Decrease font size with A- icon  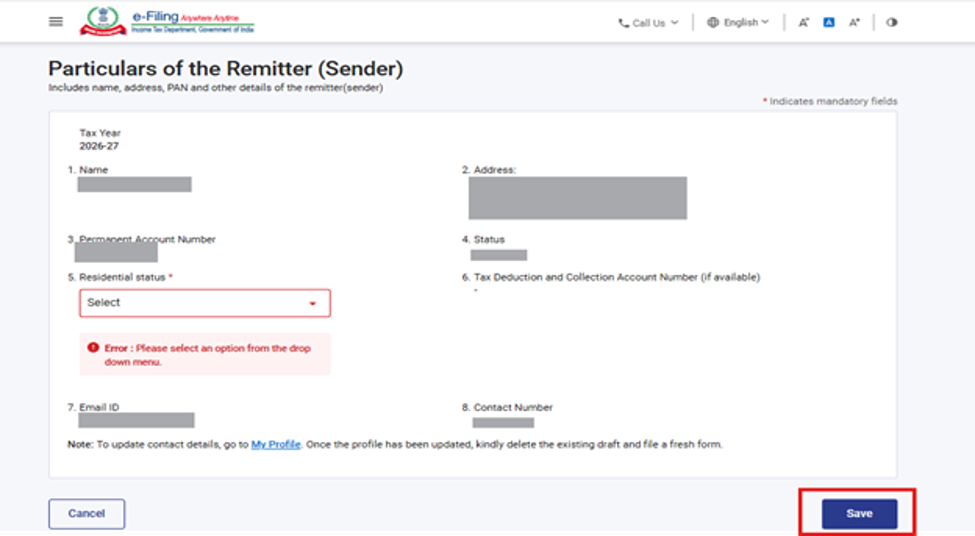(x=803, y=22)
